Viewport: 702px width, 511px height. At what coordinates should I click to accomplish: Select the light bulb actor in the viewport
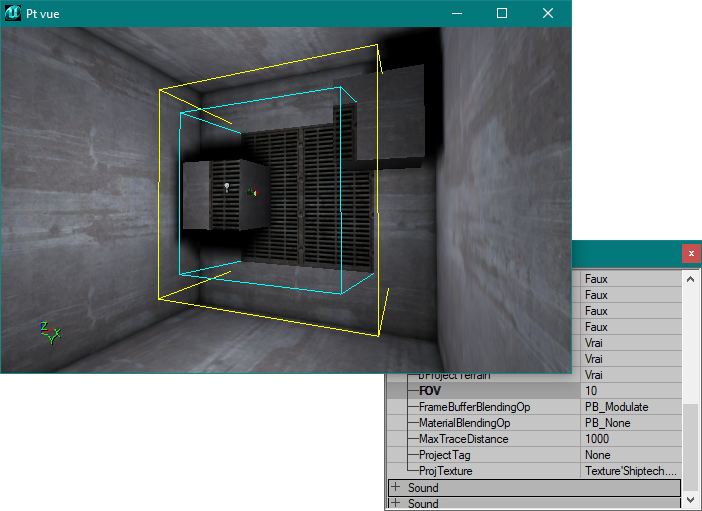pyautogui.click(x=227, y=187)
